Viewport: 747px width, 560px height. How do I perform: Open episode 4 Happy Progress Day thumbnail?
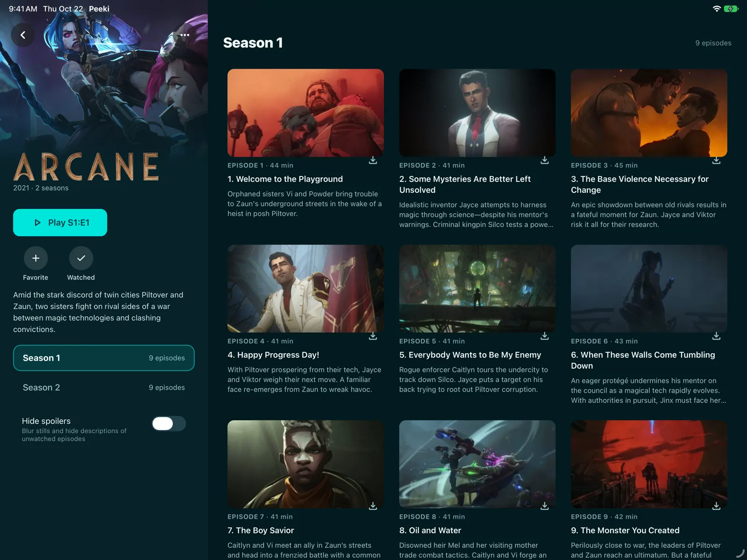[x=306, y=289]
